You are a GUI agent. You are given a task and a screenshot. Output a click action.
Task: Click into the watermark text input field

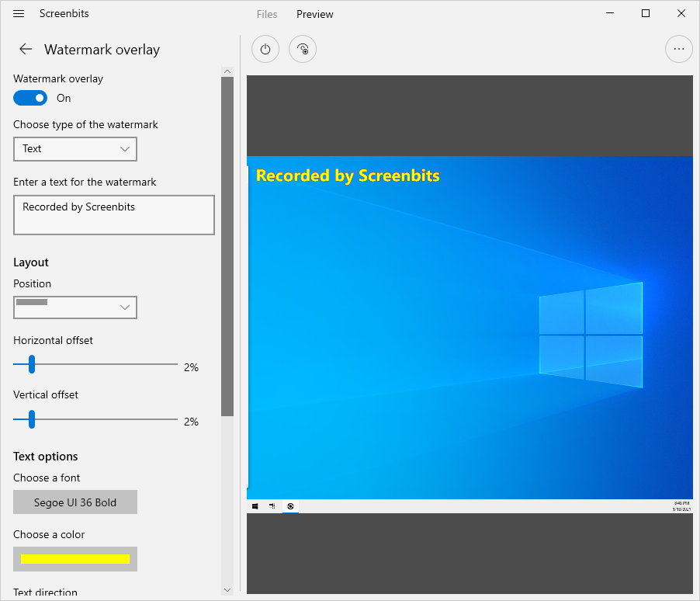tap(114, 215)
